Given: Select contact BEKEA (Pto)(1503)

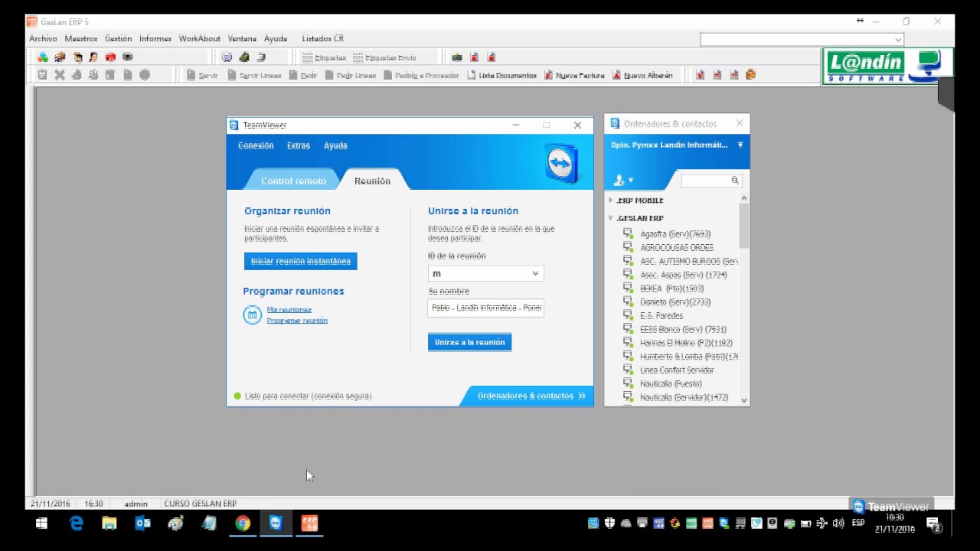Looking at the screenshot, I should tap(671, 289).
